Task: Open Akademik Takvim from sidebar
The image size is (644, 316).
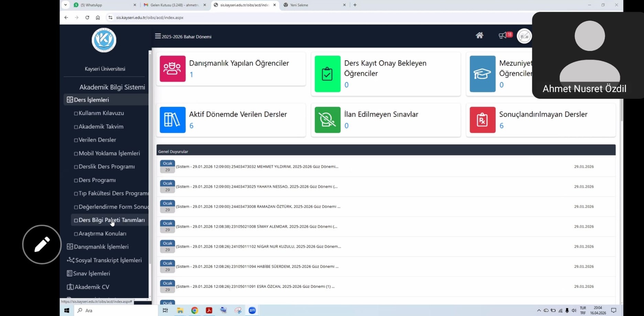Action: 101,127
